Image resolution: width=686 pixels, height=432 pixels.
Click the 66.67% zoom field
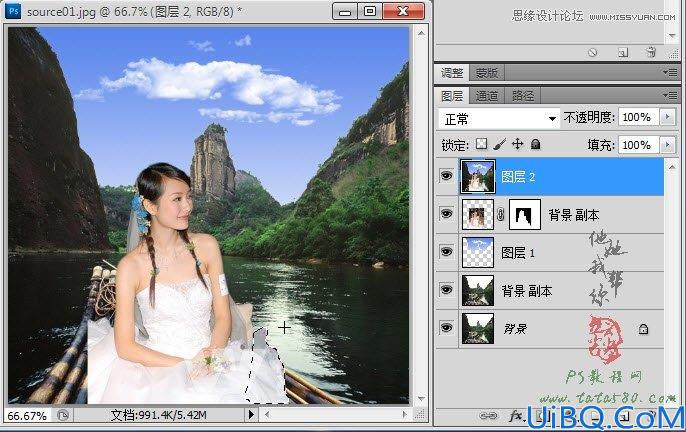[x=27, y=415]
